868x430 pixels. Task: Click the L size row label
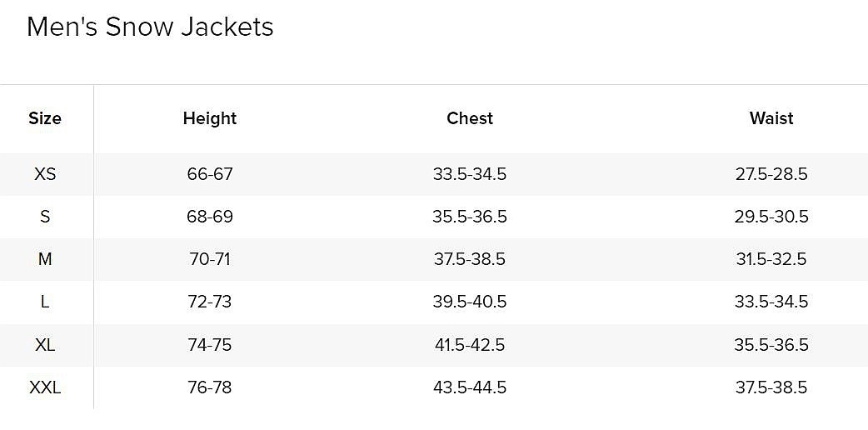45,302
